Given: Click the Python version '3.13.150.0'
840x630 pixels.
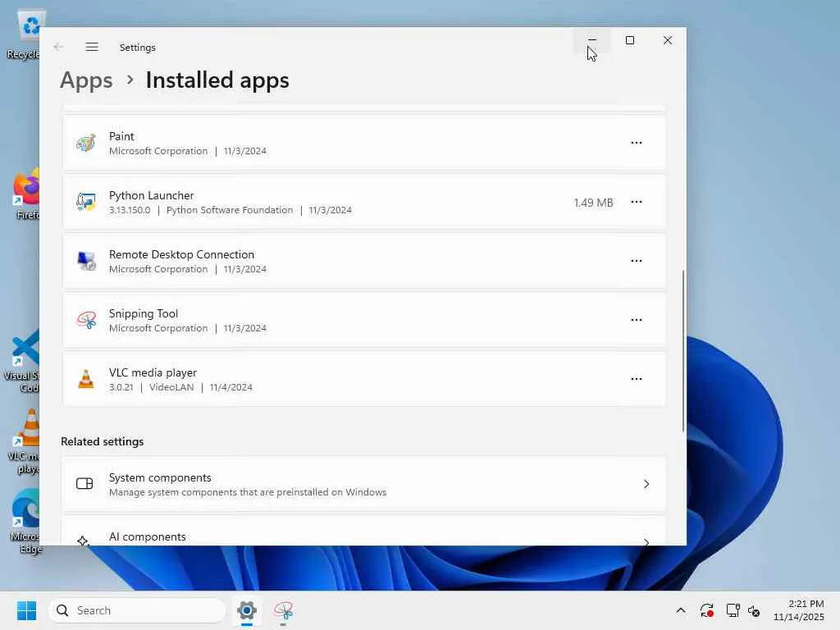Looking at the screenshot, I should click(x=130, y=210).
